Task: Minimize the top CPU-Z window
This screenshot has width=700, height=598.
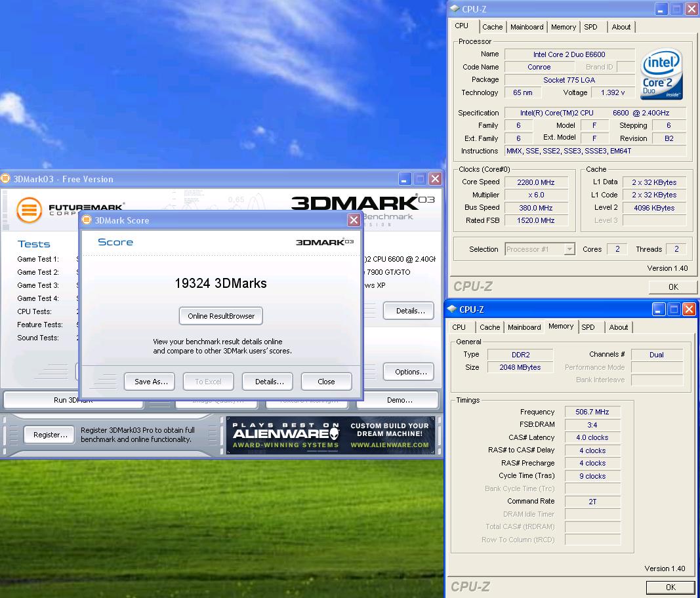Action: coord(661,9)
